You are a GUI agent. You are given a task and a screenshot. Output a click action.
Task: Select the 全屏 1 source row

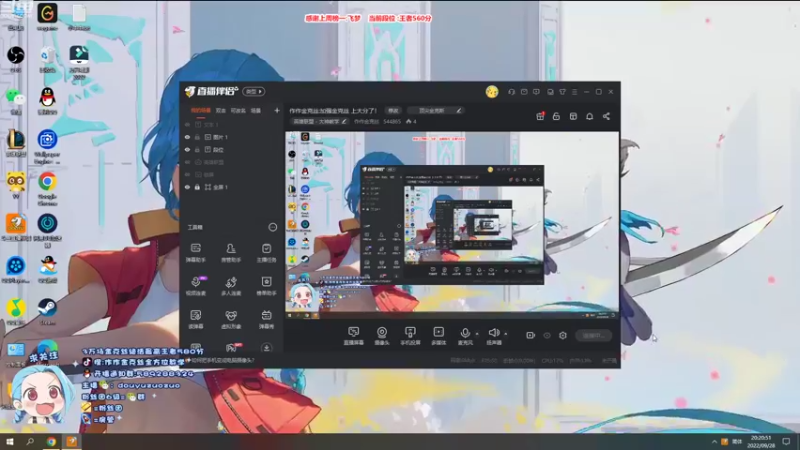click(x=232, y=187)
